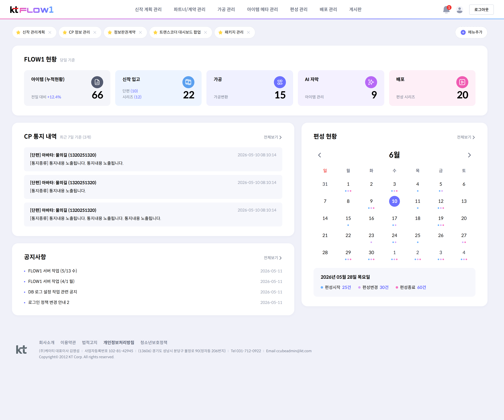Click the AI 자막 sparkle icon
The image size is (504, 420).
[x=371, y=82]
